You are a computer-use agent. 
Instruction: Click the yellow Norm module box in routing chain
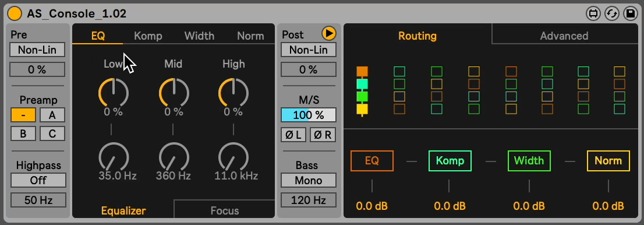608,161
